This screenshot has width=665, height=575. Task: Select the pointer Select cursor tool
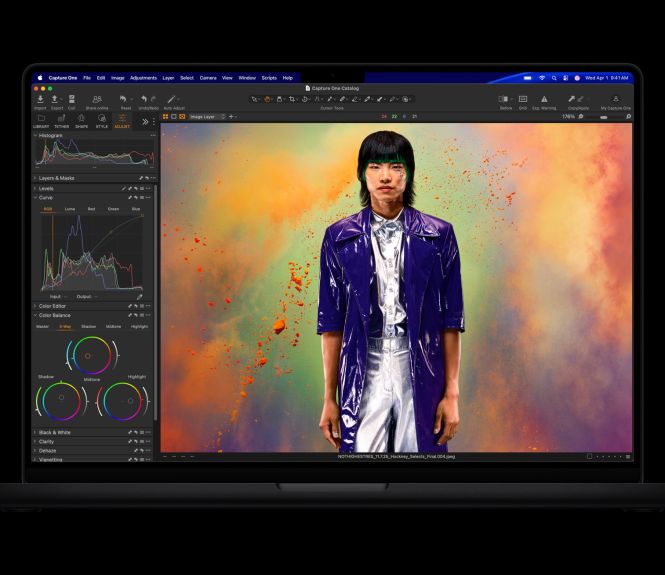point(254,99)
